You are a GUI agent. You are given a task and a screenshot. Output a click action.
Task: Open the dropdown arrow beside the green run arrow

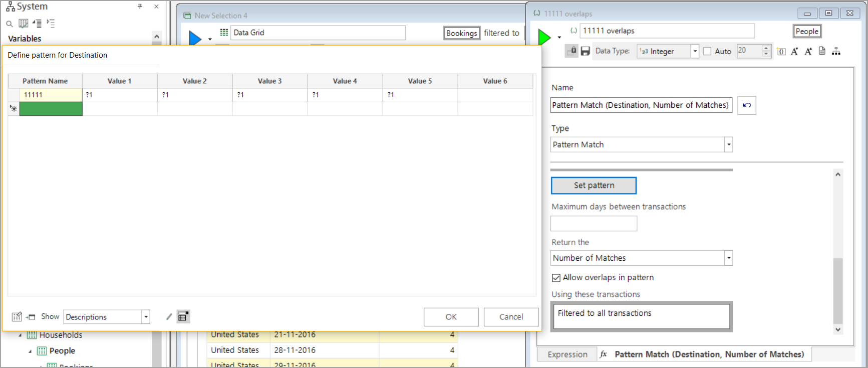click(559, 37)
